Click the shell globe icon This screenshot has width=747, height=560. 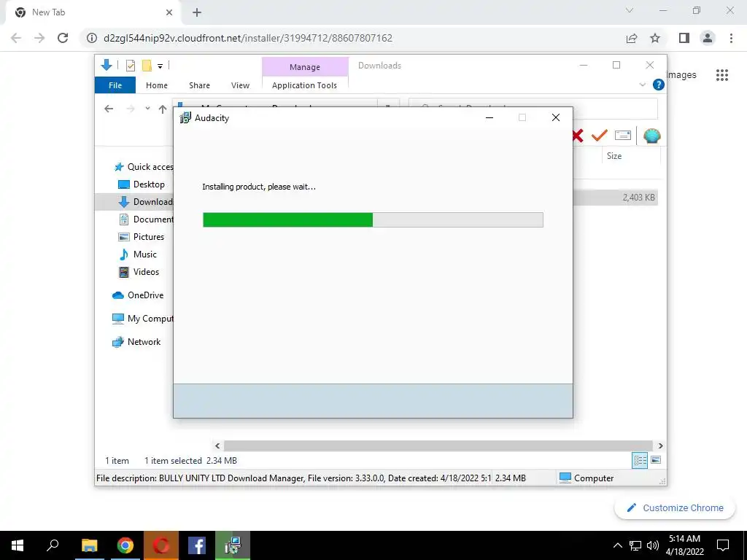coord(651,136)
